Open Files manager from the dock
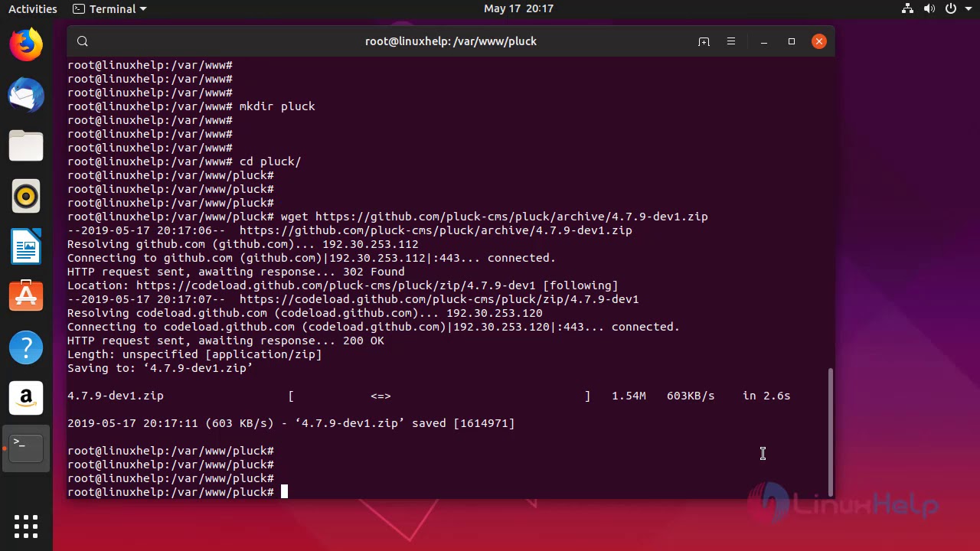Screen dimensions: 980x551 26,145
